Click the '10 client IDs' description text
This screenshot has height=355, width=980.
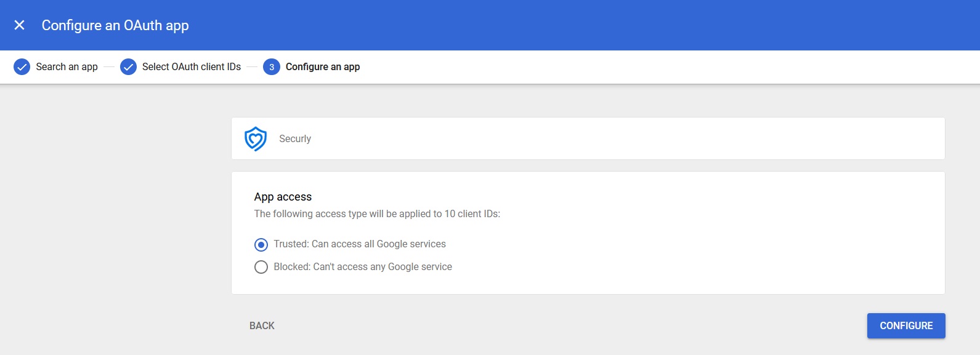(x=377, y=214)
